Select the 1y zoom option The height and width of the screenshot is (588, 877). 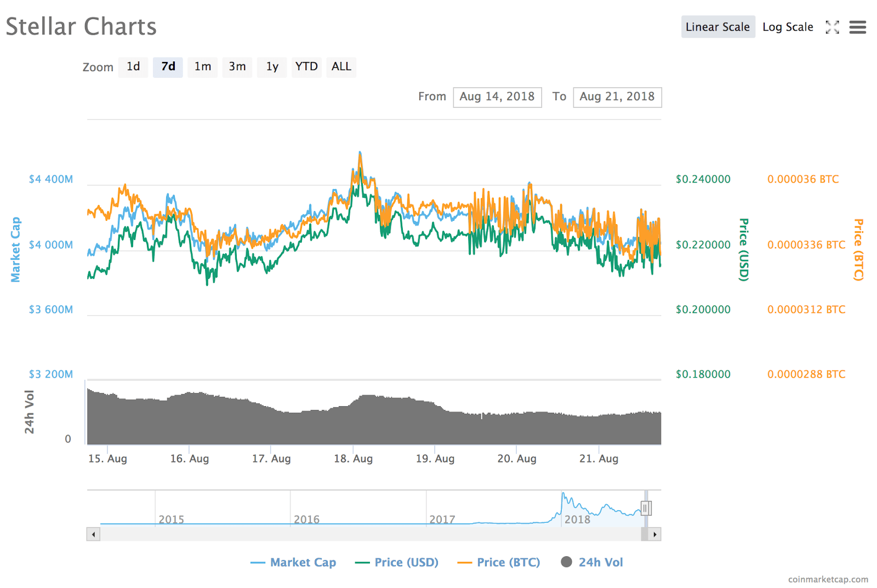[x=272, y=67]
